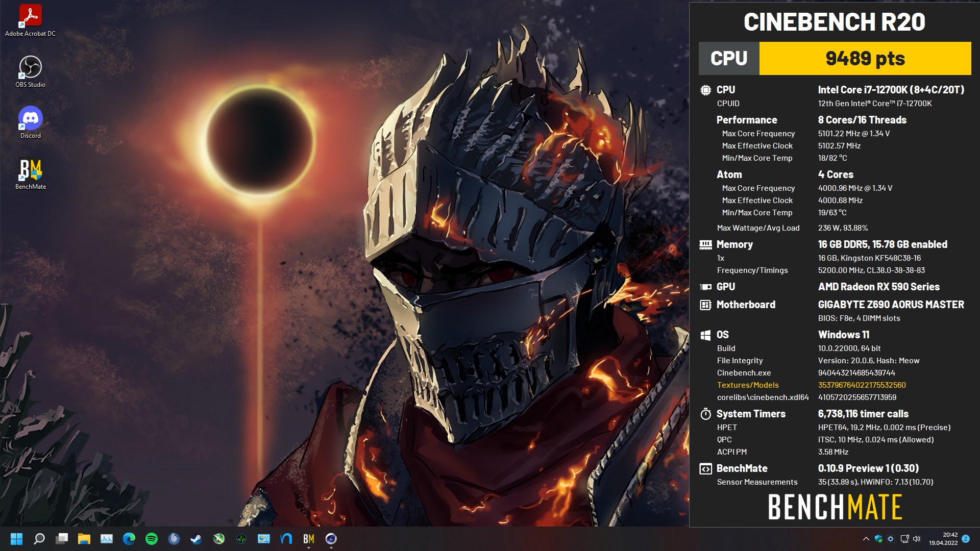The width and height of the screenshot is (980, 551).
Task: Open the Windows Start menu
Action: tap(17, 539)
